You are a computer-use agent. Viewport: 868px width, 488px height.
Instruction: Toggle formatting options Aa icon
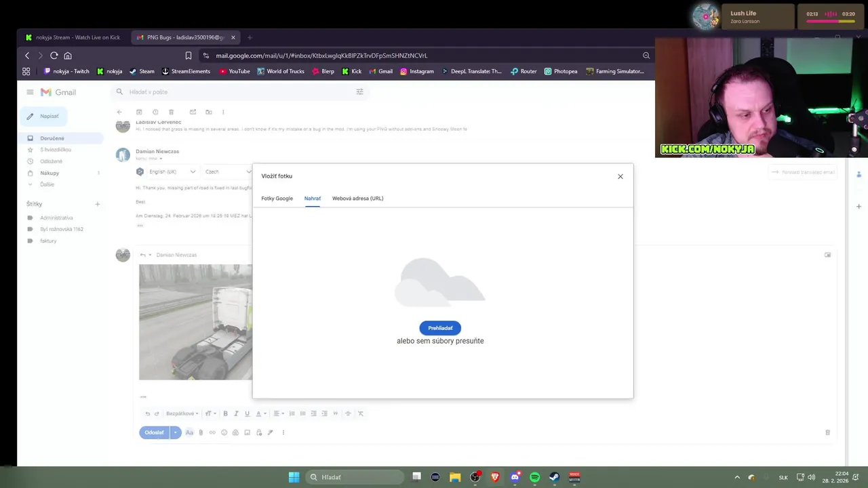coord(189,432)
